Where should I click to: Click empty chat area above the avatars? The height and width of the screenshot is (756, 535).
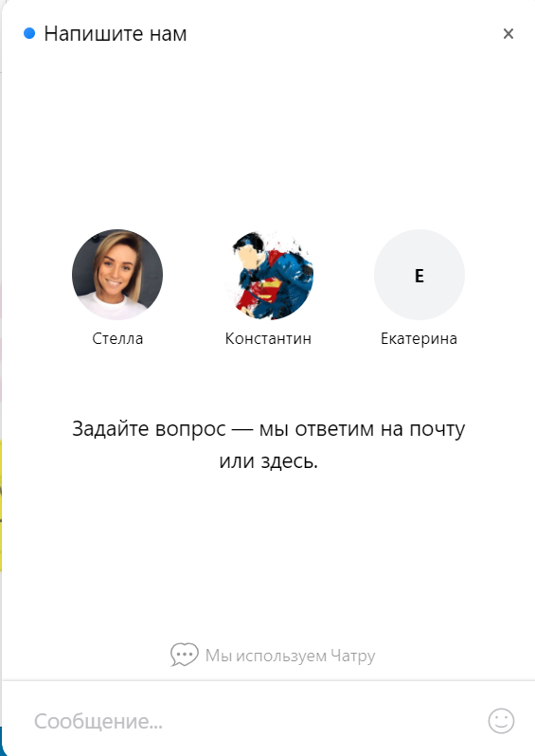click(x=268, y=145)
